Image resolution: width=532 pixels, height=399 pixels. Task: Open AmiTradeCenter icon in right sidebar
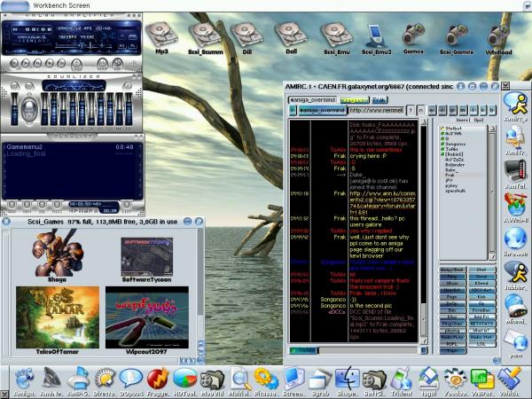click(515, 140)
